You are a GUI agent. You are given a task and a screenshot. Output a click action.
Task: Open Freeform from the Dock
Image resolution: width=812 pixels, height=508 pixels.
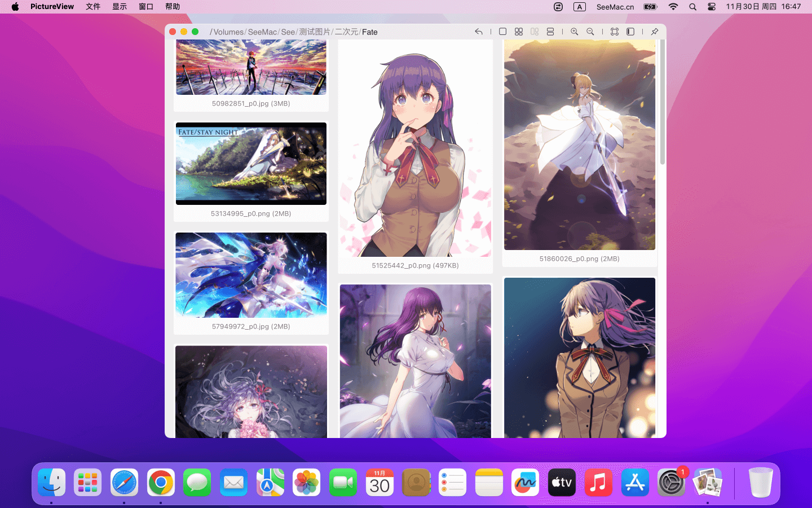[525, 483]
